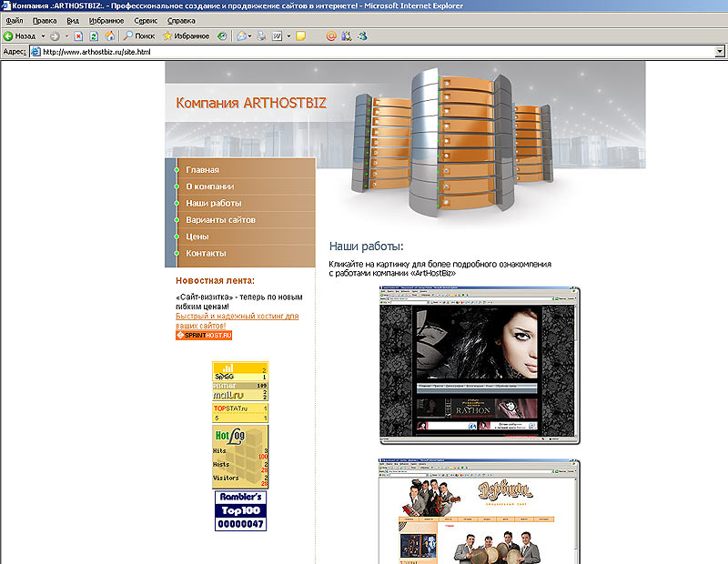Expand the address bar dropdown arrow
Image resolution: width=728 pixels, height=564 pixels.
point(720,52)
